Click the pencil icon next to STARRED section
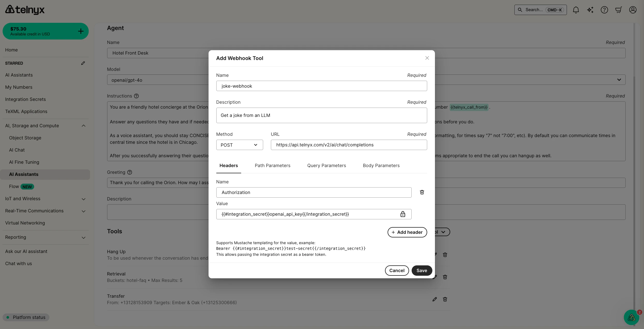Screen dimensions: 644x329 (x=83, y=63)
